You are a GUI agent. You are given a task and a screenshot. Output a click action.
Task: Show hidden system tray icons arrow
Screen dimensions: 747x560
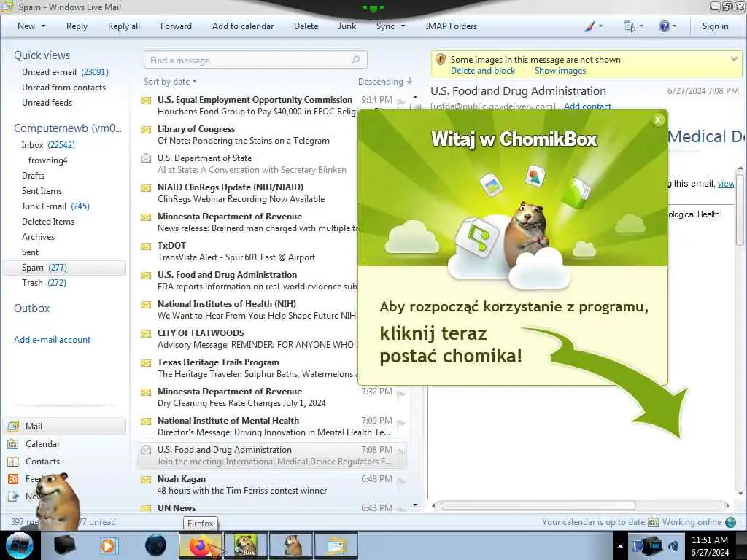tap(620, 546)
